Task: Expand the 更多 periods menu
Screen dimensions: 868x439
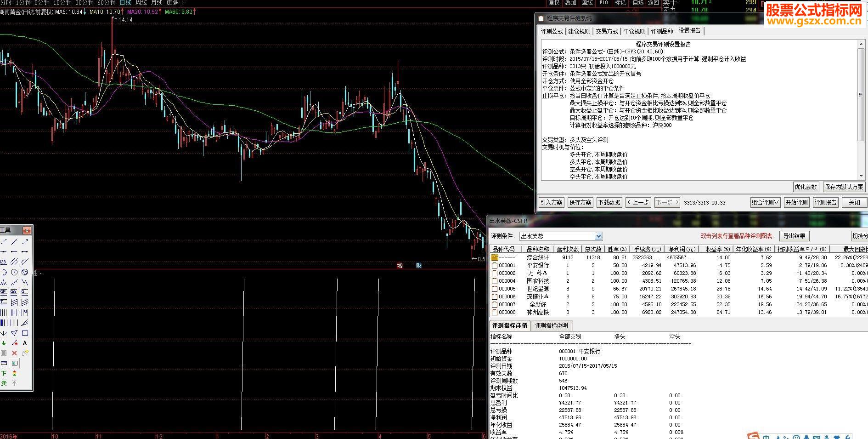Action: pyautogui.click(x=175, y=3)
